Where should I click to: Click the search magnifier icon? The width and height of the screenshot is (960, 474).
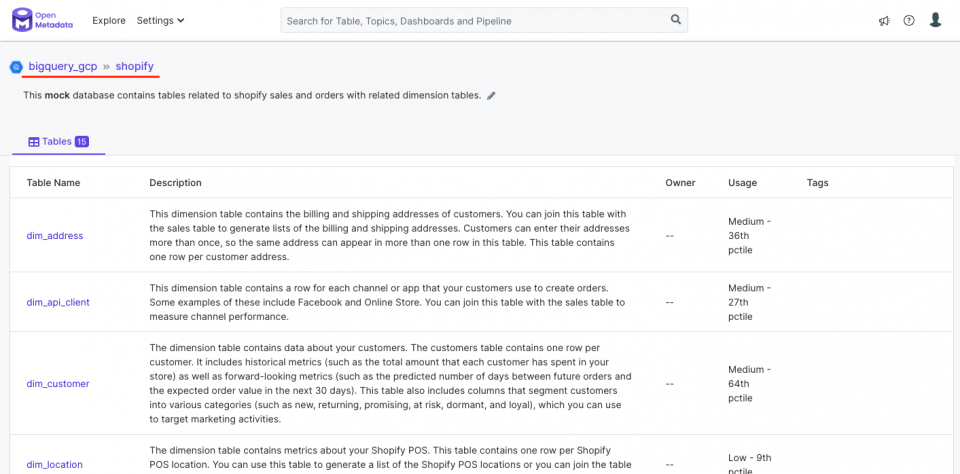point(675,20)
